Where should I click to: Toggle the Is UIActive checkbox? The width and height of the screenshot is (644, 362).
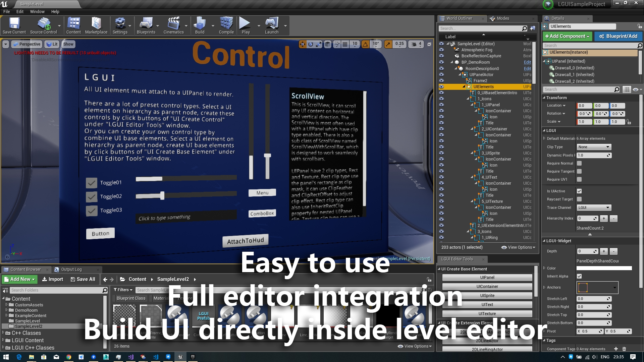pos(579,191)
